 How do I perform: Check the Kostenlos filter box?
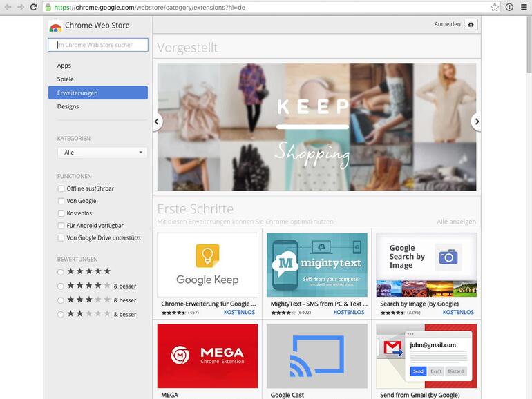61,213
